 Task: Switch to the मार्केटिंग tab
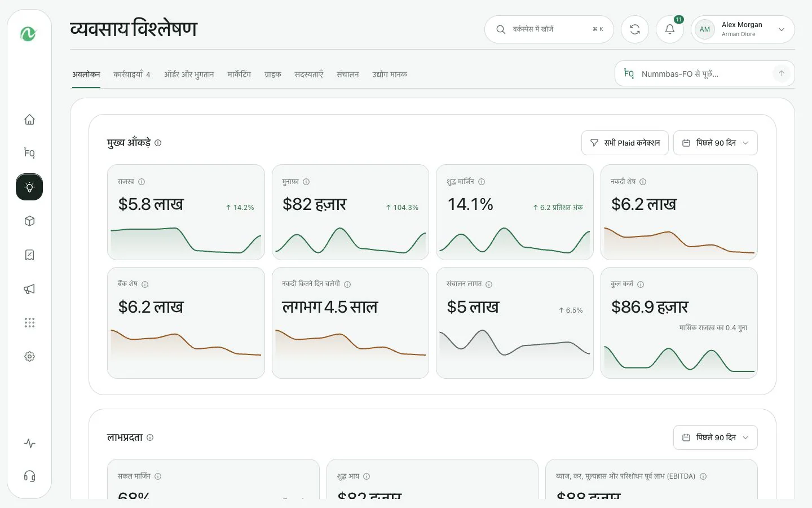point(239,75)
